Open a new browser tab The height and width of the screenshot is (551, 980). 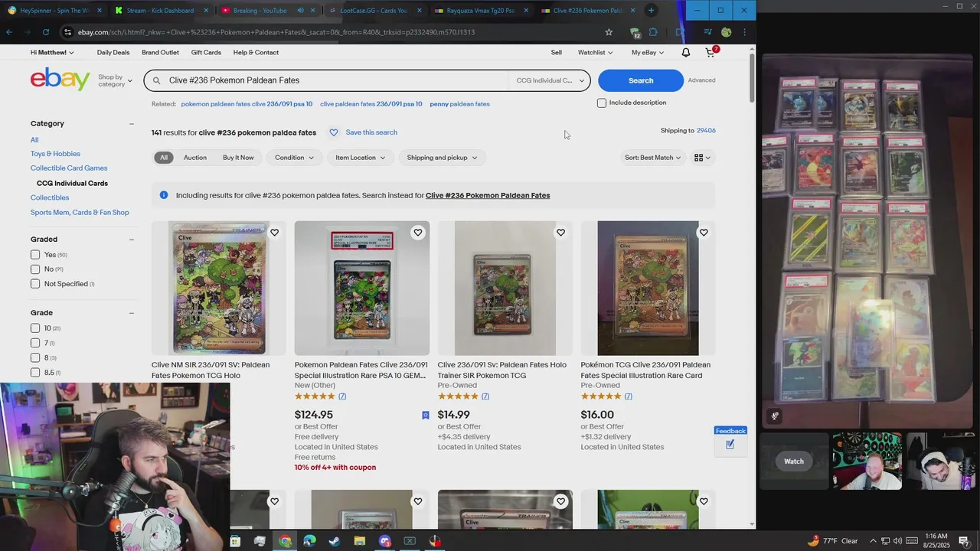click(x=651, y=11)
